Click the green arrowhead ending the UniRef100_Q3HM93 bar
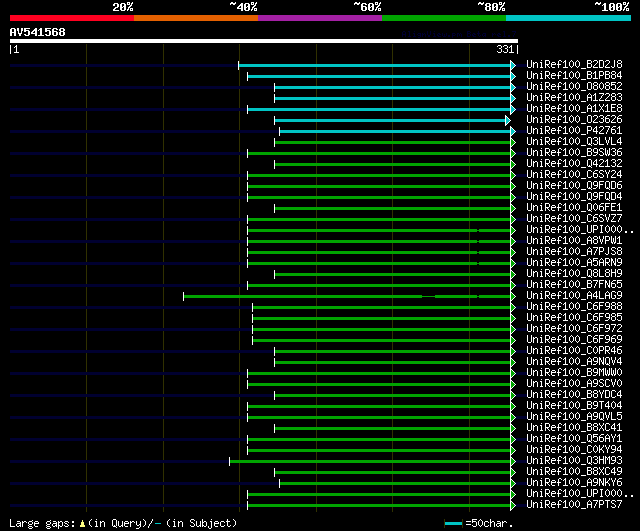This screenshot has width=640, height=531. click(513, 462)
